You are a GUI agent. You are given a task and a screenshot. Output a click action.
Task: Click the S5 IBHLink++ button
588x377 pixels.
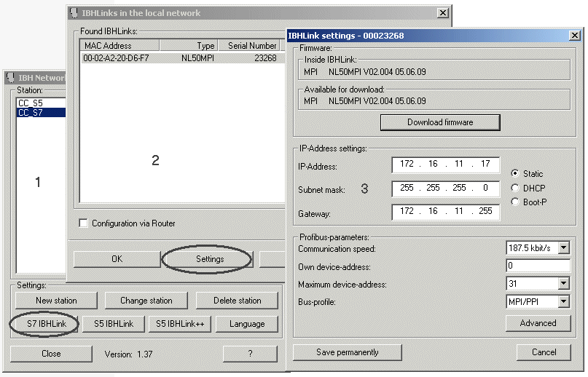[x=180, y=324]
